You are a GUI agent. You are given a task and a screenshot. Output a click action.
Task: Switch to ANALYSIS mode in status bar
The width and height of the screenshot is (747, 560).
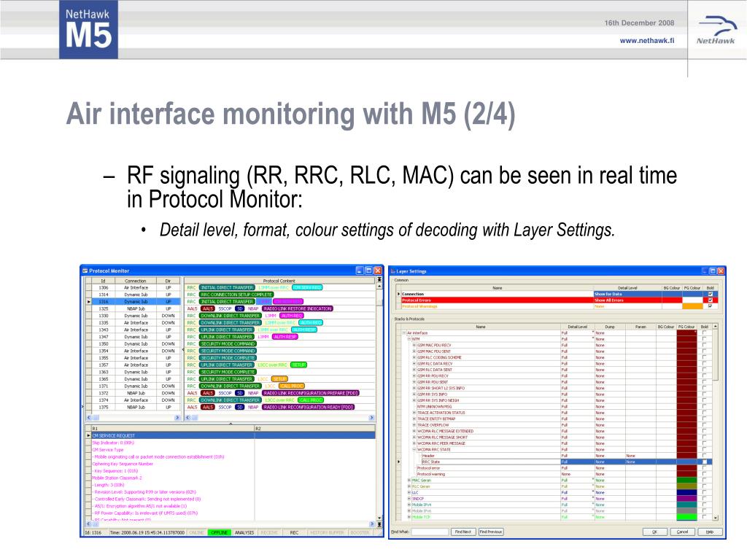pyautogui.click(x=244, y=532)
